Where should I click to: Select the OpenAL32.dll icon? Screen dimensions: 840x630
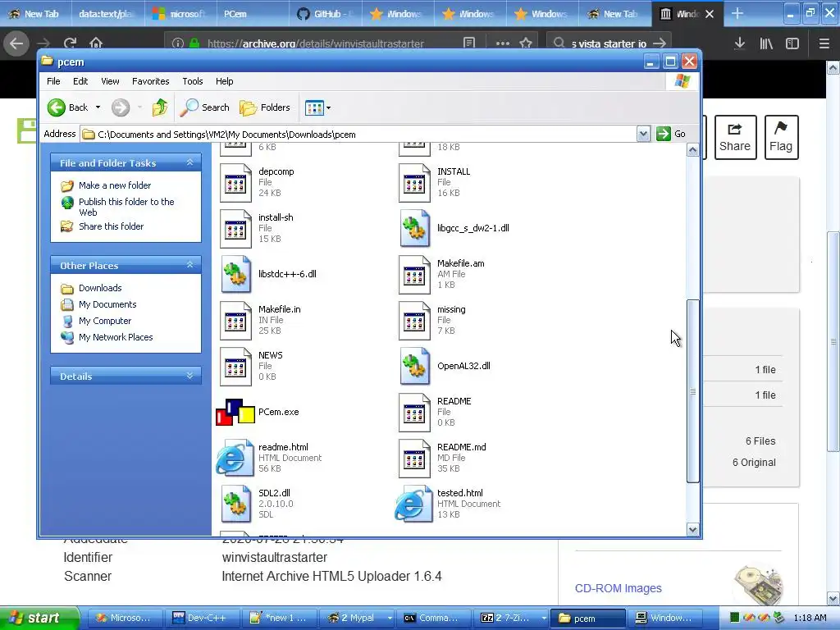pyautogui.click(x=414, y=367)
